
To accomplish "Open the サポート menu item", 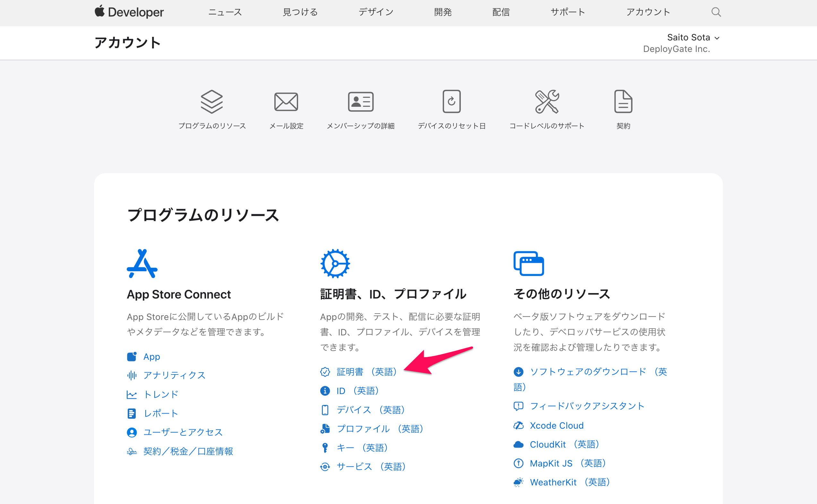I will pyautogui.click(x=568, y=12).
